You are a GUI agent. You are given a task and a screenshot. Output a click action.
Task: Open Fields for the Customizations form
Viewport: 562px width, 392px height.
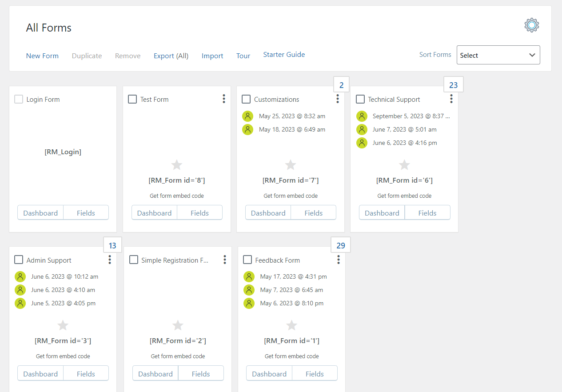313,213
